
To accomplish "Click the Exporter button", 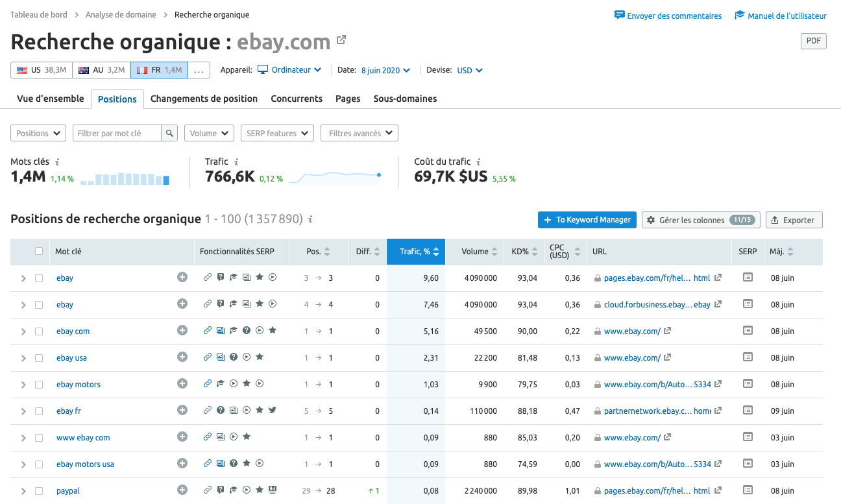I will 794,220.
